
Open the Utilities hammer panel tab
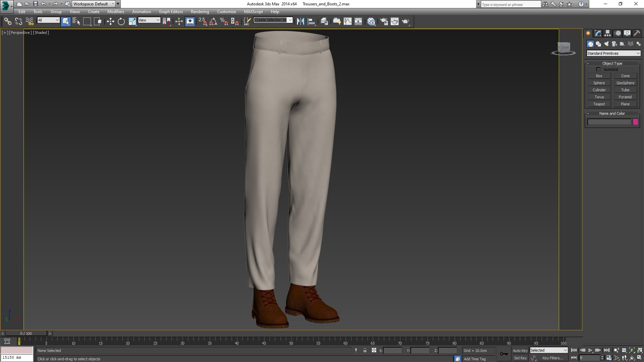pos(637,33)
